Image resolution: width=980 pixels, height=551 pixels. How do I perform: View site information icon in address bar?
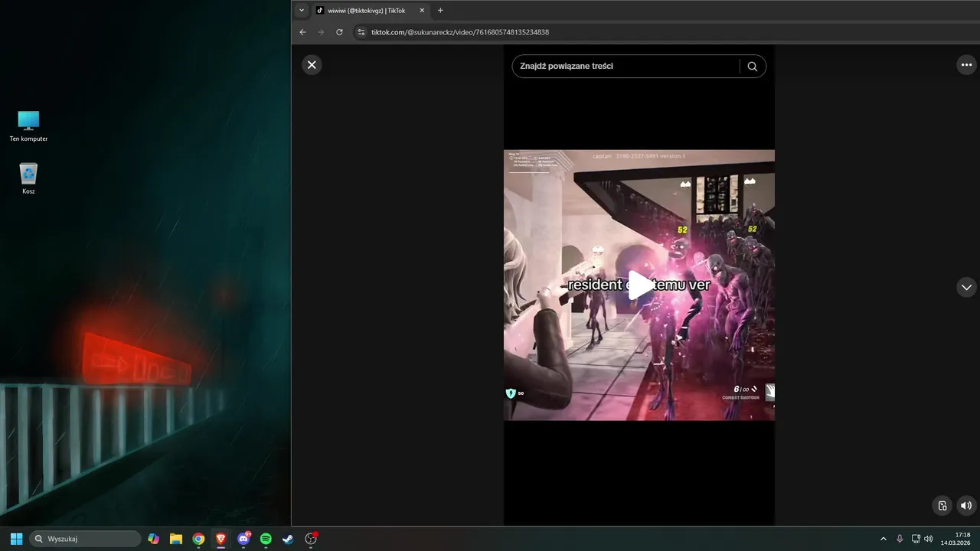click(x=361, y=32)
